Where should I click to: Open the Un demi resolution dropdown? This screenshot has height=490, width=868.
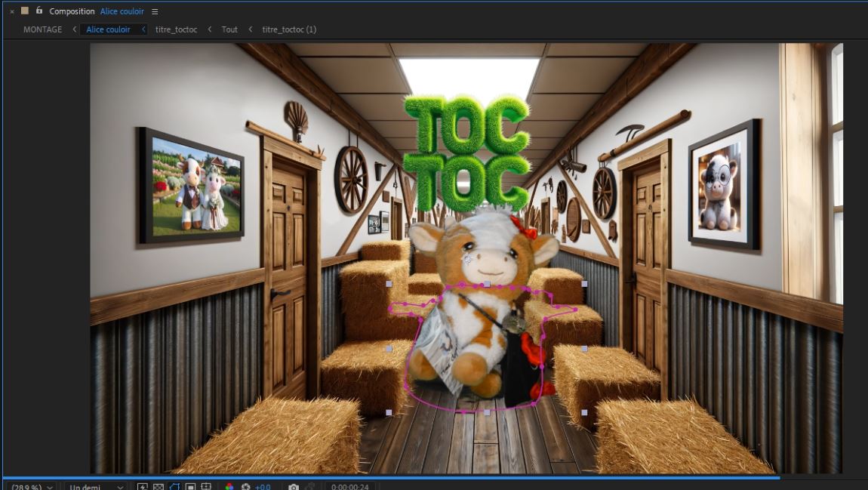click(x=95, y=486)
